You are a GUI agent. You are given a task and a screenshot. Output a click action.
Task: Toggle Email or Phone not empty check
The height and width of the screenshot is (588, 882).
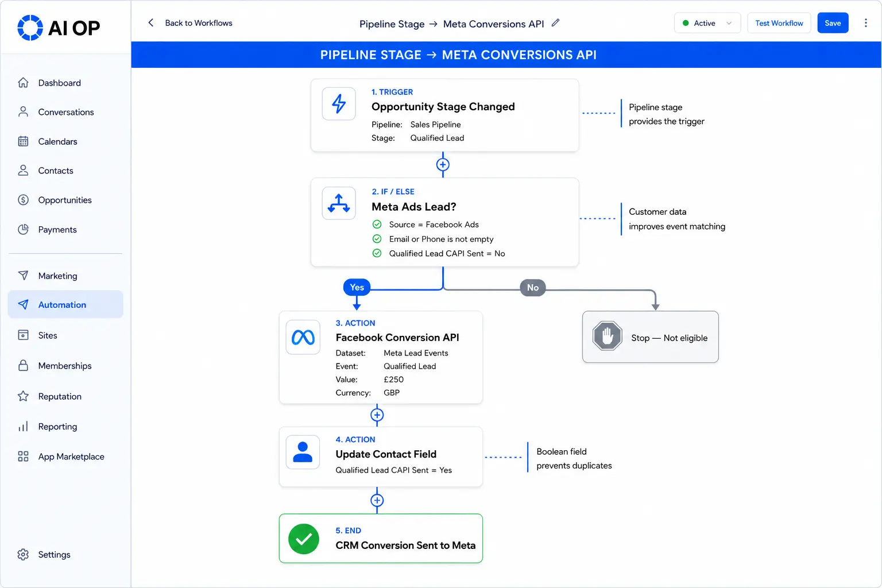click(x=377, y=239)
